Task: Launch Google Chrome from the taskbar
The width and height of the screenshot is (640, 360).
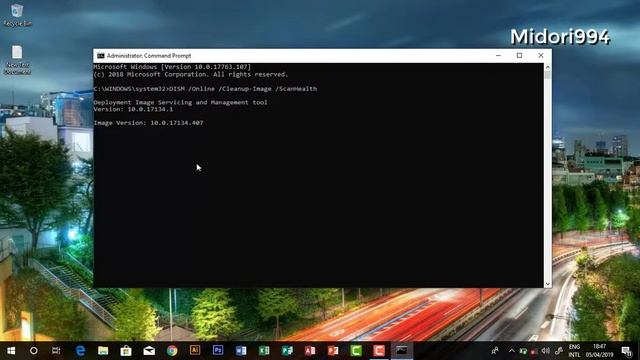Action: coord(172,351)
